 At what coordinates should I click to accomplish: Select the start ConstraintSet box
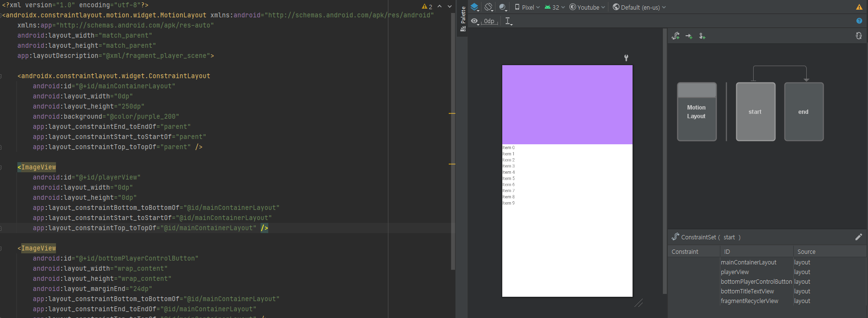coord(756,112)
